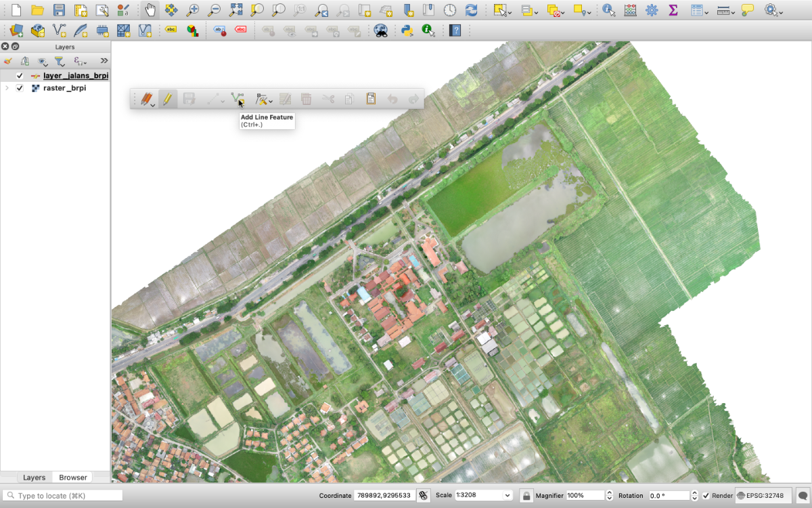
Task: Zoom to layer
Action: (279, 10)
